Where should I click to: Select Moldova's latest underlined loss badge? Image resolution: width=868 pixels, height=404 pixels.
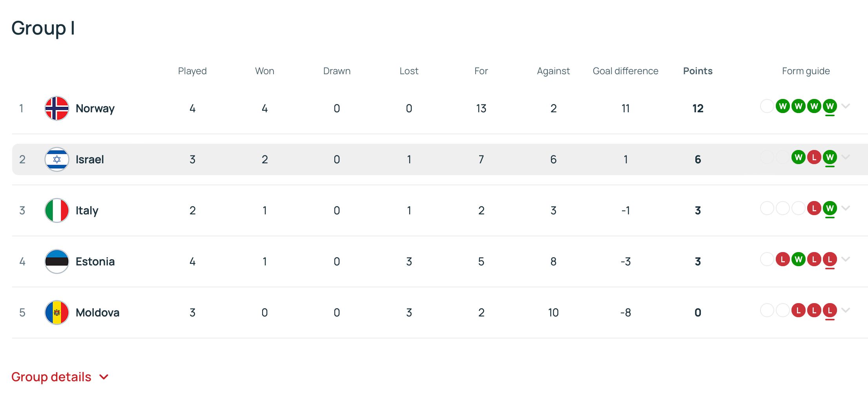click(830, 311)
